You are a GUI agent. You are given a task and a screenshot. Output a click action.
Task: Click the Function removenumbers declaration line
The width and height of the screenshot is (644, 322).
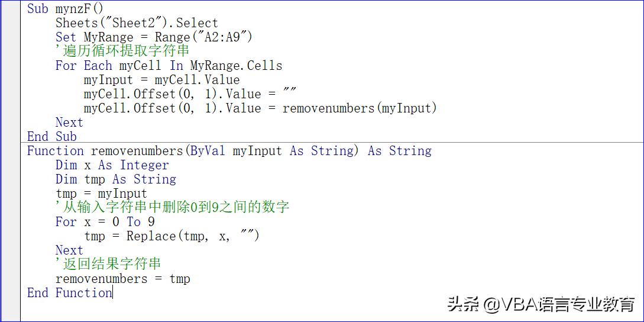(229, 151)
